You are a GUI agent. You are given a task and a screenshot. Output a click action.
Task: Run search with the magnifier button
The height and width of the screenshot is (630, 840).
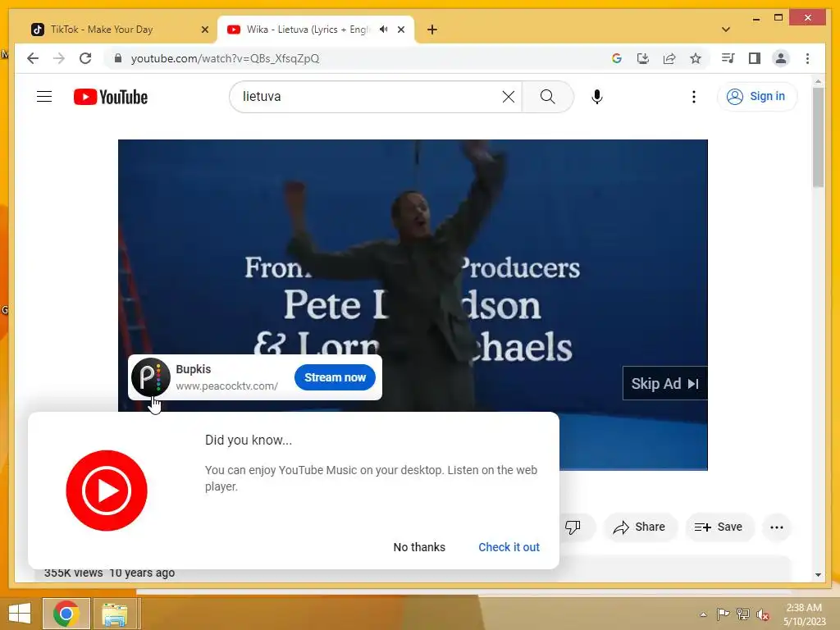pos(547,97)
